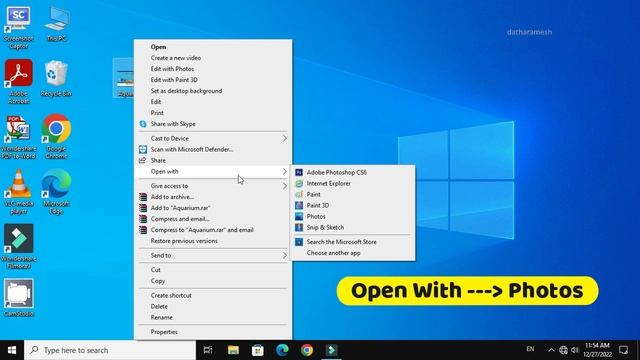Image resolution: width=640 pixels, height=360 pixels.
Task: Open File Explorer from the taskbar
Action: 233,350
